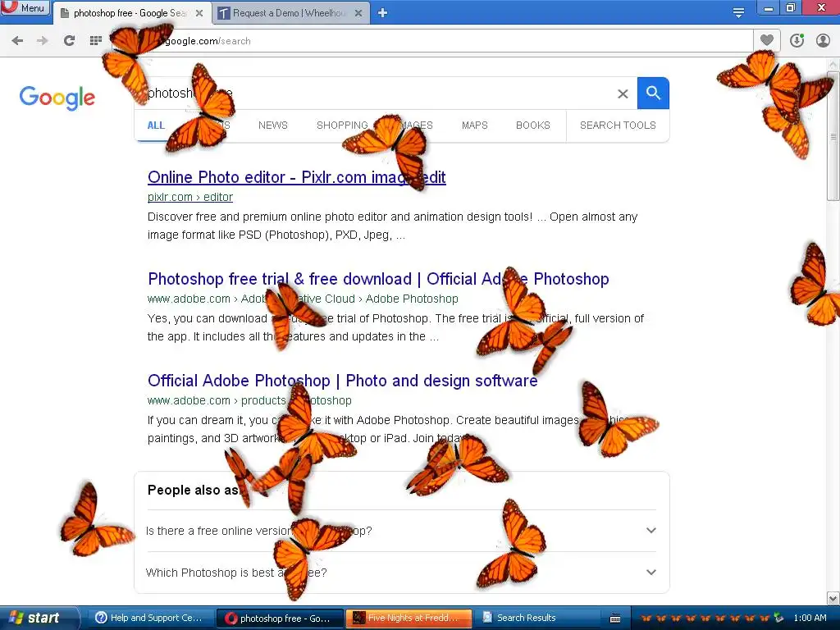Click the keyboard icon in taskbar

tap(615, 619)
